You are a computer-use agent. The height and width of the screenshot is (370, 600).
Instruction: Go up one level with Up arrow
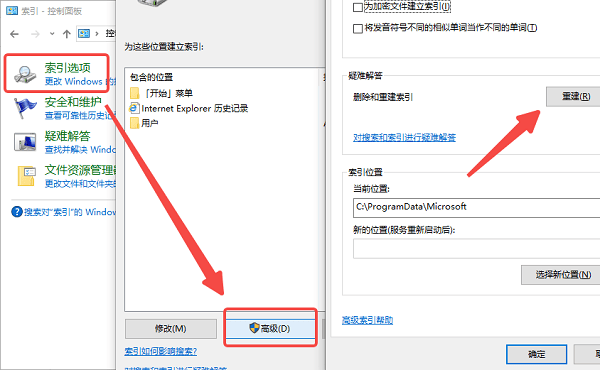click(x=67, y=34)
